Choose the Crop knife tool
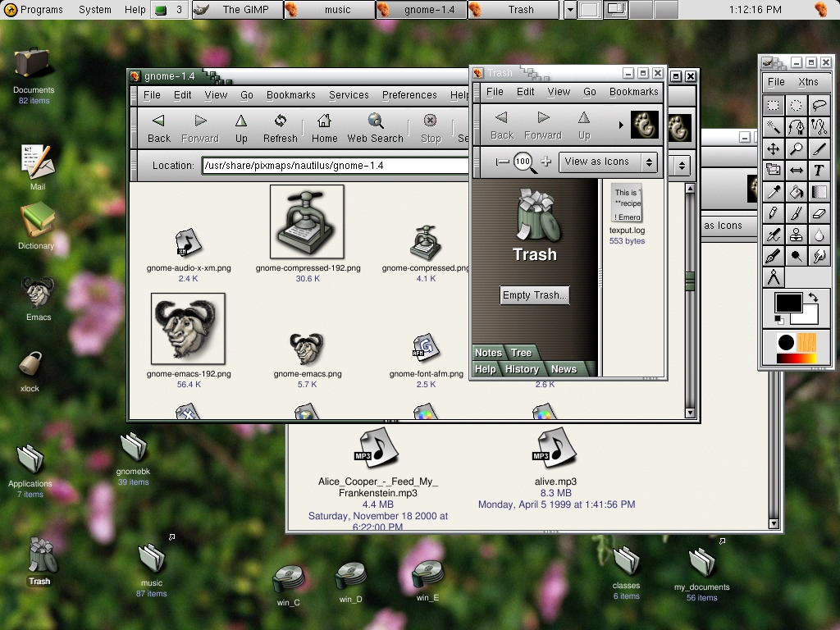 click(819, 148)
